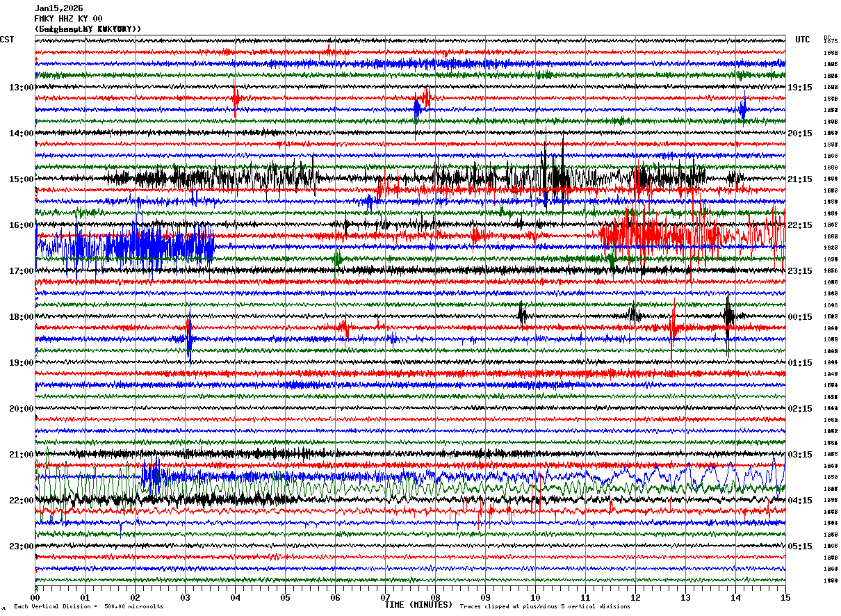Select the 23:00 CST time label
Image resolution: width=841 pixels, height=616 pixels.
point(22,546)
